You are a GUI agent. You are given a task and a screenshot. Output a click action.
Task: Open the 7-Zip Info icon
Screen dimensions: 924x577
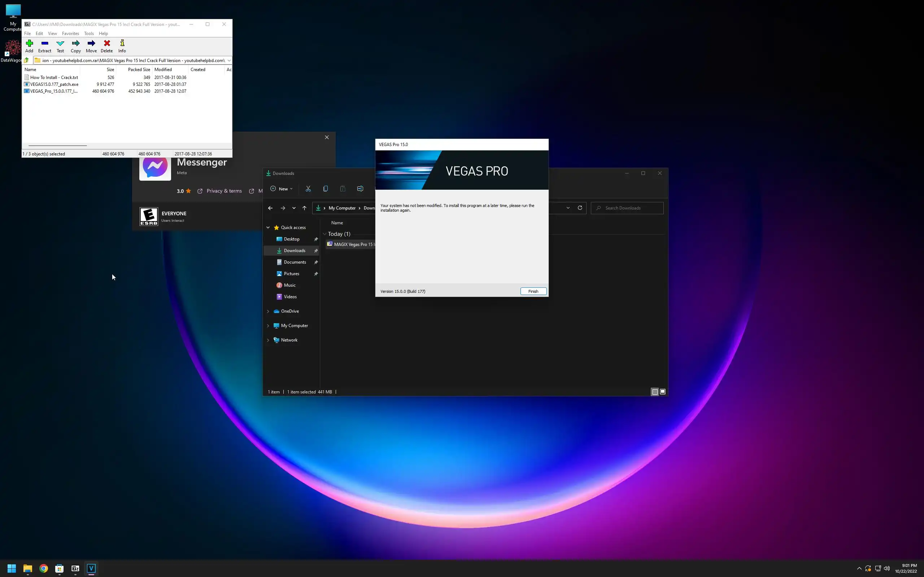pyautogui.click(x=122, y=46)
